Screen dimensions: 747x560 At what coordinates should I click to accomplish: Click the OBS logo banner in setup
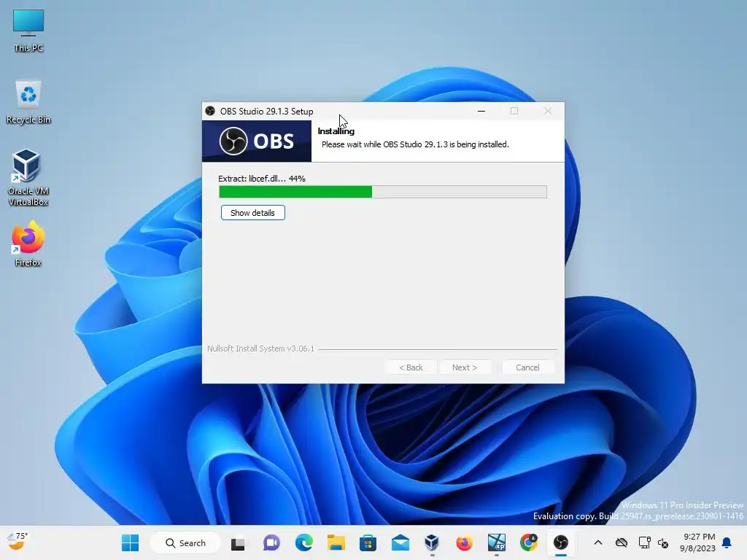click(257, 141)
